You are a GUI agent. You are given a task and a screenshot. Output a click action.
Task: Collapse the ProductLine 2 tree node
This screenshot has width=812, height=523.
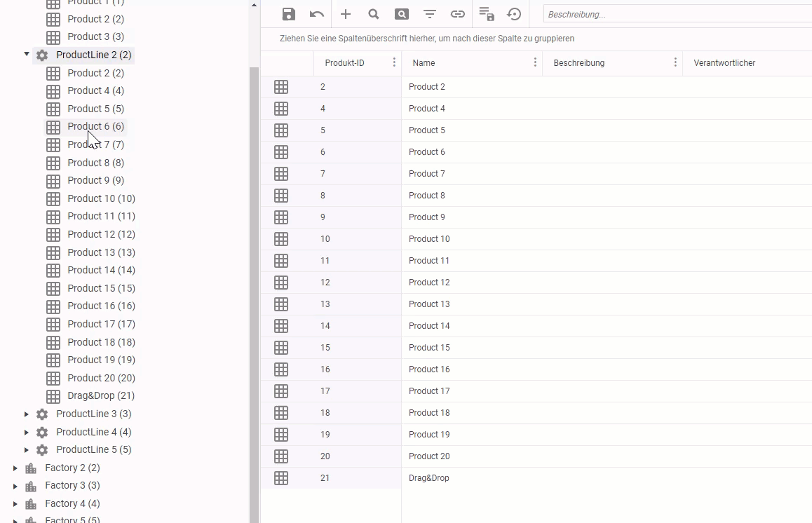click(x=27, y=54)
